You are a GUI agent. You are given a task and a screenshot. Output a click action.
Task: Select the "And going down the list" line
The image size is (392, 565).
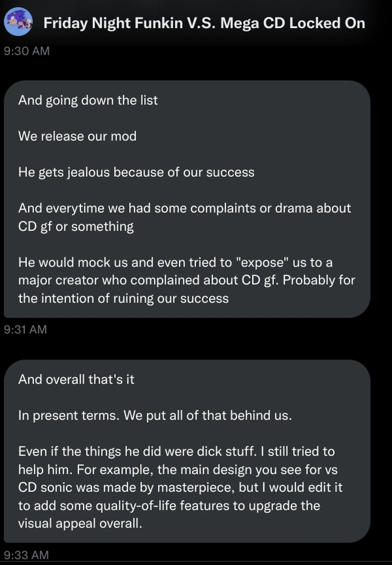coord(88,100)
